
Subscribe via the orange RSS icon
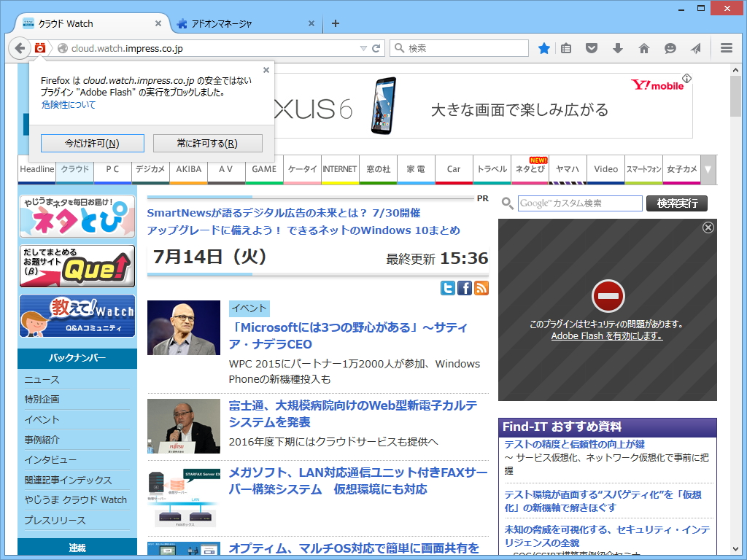pyautogui.click(x=481, y=288)
